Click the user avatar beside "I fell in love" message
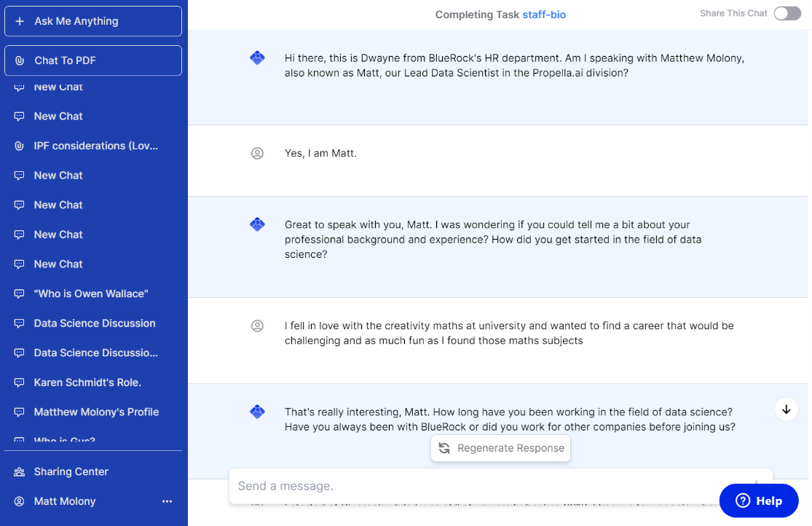 pos(257,326)
